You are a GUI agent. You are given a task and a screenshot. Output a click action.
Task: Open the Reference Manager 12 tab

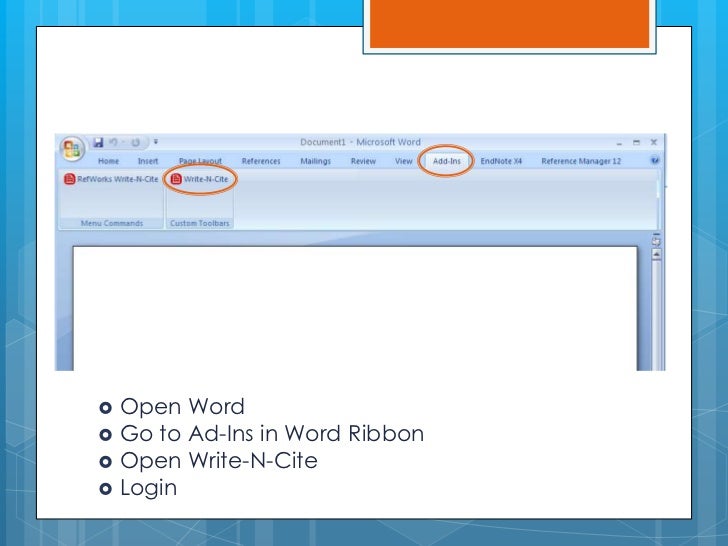581,161
